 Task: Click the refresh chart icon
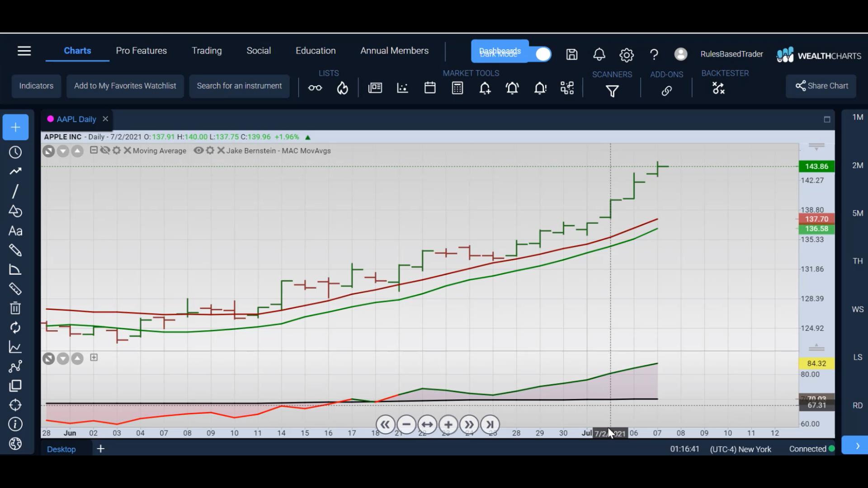[15, 328]
